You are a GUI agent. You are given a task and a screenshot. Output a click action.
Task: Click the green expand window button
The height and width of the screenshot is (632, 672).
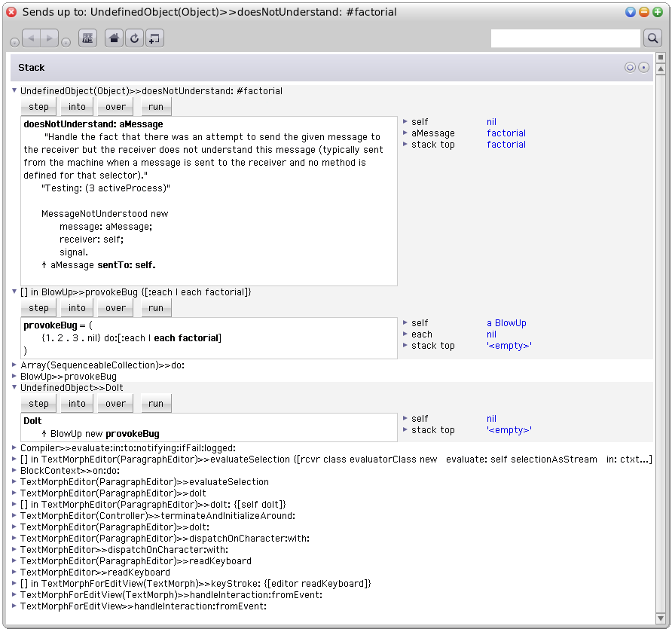[658, 12]
